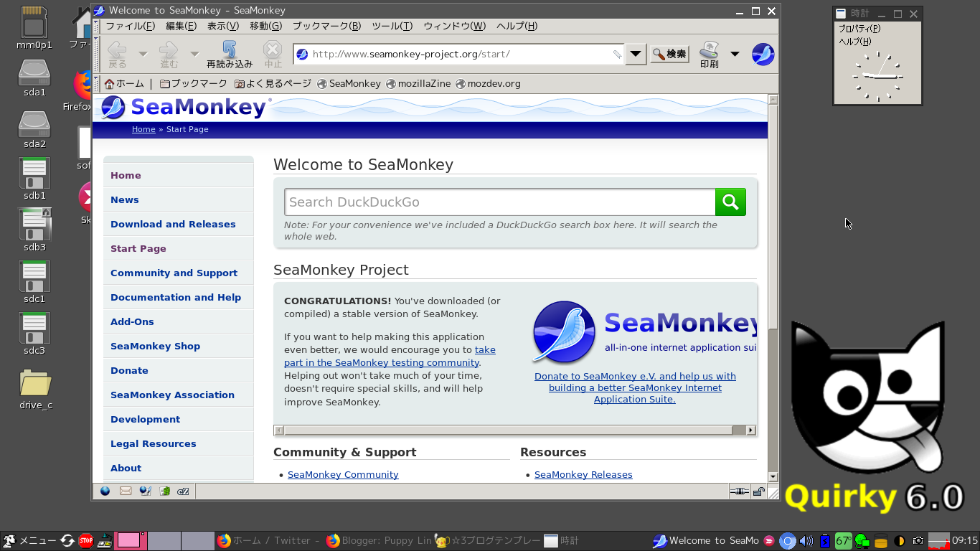Click the network monitors icon in tray
Viewport: 980px width, 551px height.
862,541
